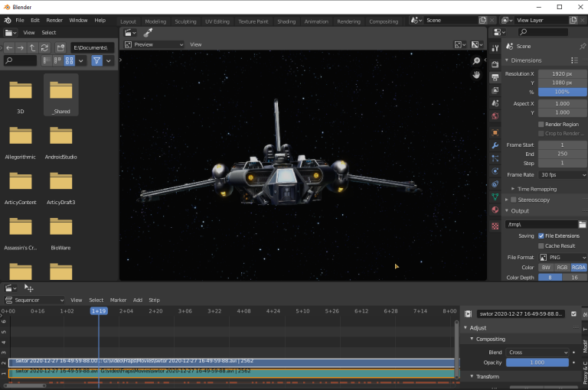Open the Output properties tab
The image size is (588, 390).
(495, 77)
